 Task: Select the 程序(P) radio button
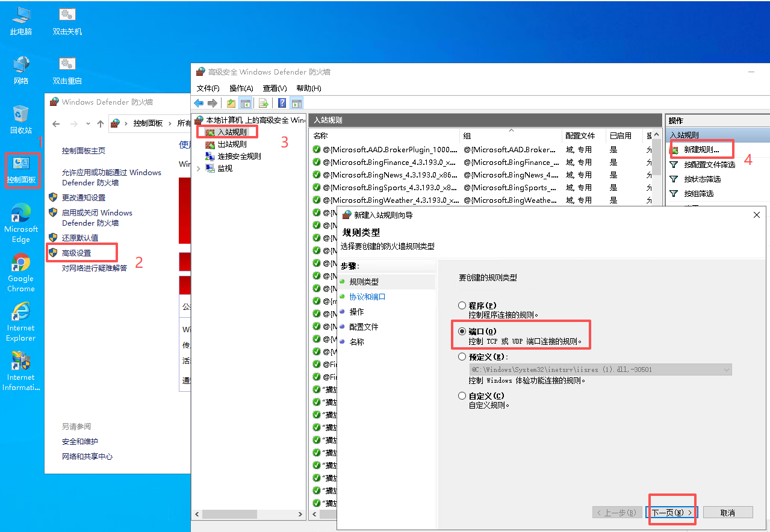pyautogui.click(x=462, y=306)
